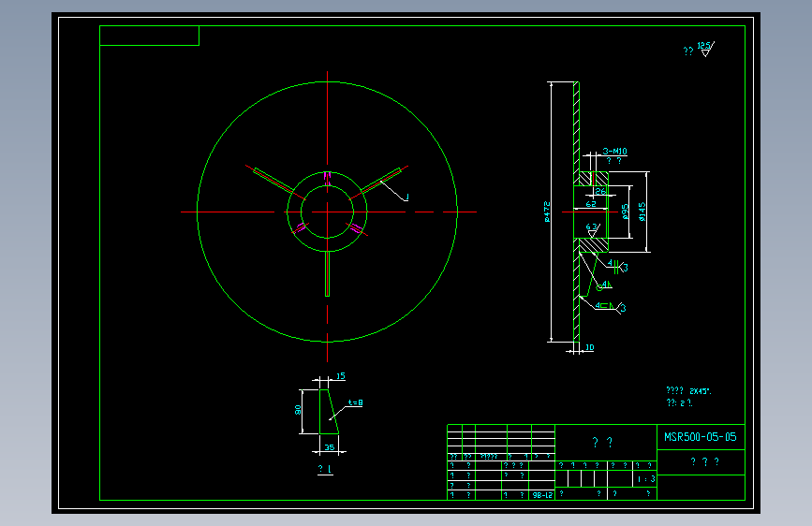
Task: Click the '80' height dimension of rib detail
Action: tap(298, 410)
